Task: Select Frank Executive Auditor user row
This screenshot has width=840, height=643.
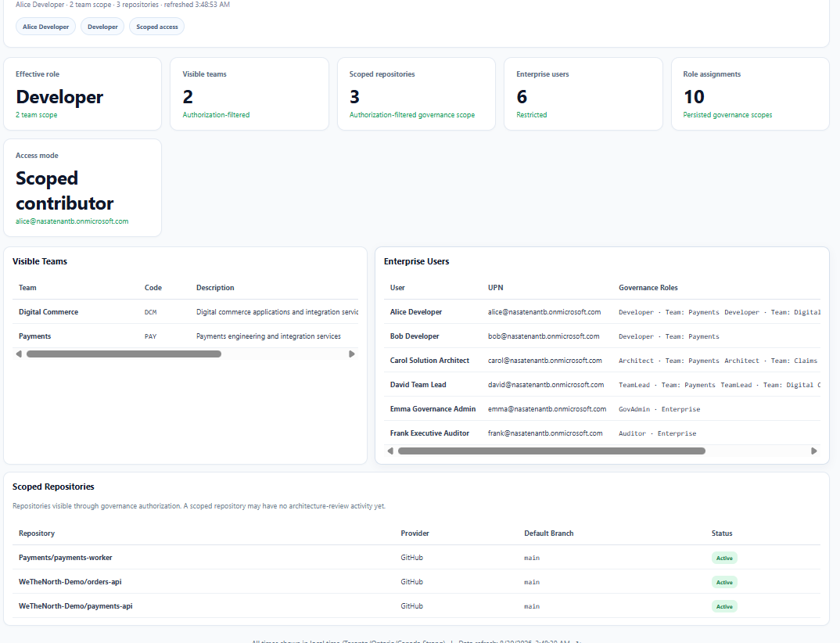Action: [603, 433]
